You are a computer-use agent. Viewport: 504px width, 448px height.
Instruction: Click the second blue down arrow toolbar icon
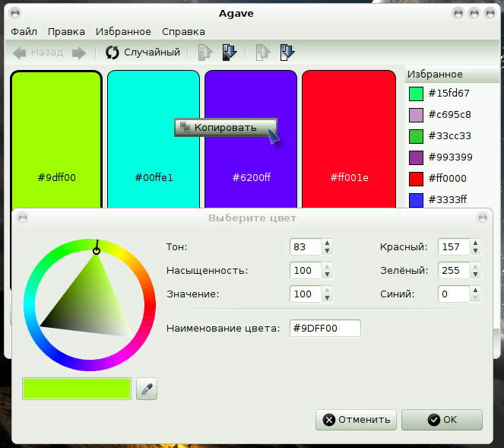(x=287, y=52)
